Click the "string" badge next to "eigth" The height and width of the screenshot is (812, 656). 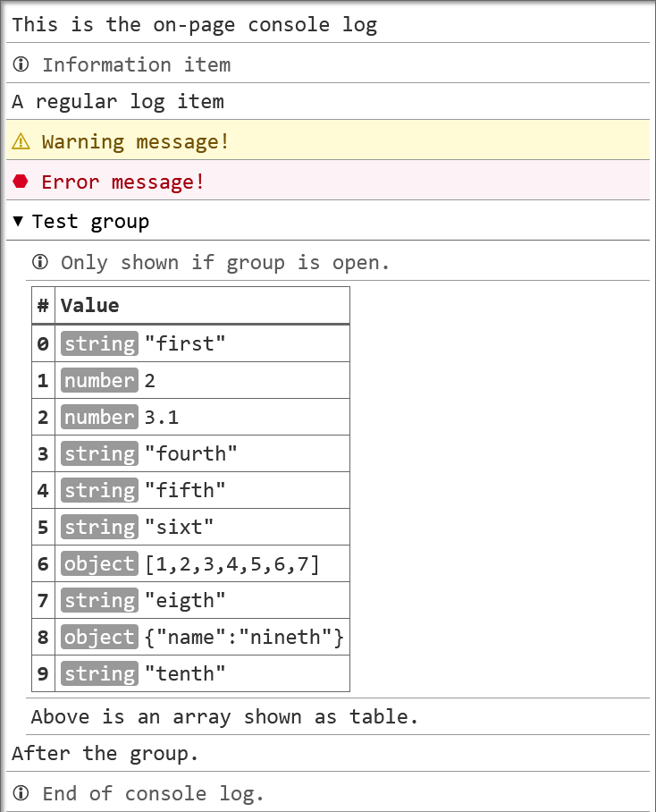pyautogui.click(x=99, y=600)
